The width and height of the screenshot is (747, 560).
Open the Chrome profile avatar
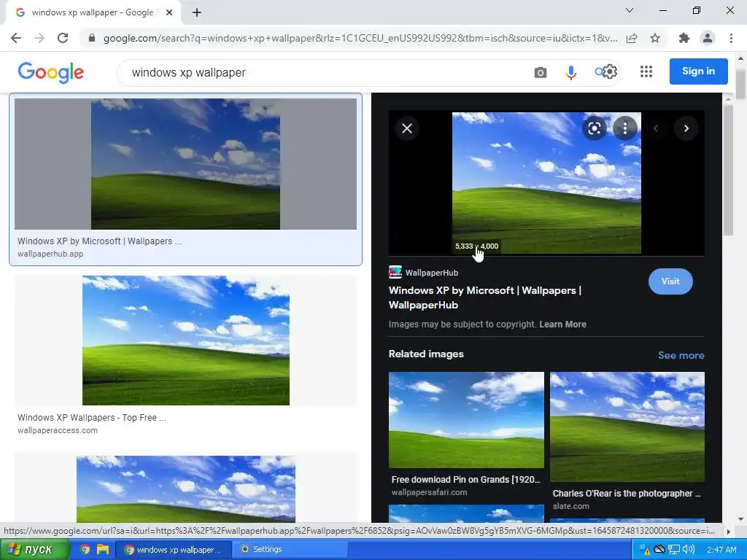tap(708, 38)
